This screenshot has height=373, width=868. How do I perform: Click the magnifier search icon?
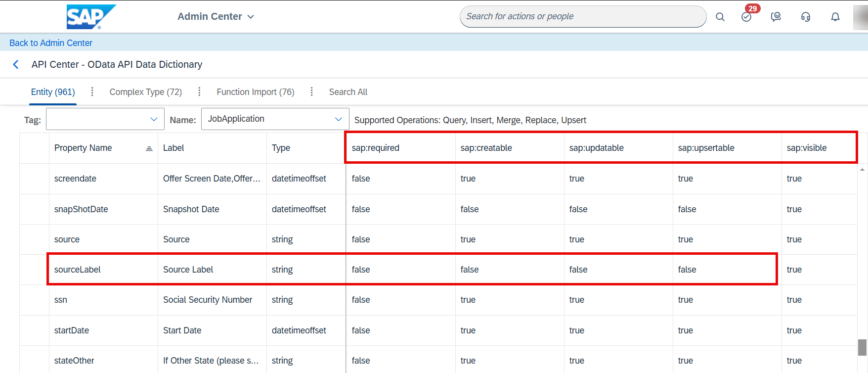tap(720, 17)
